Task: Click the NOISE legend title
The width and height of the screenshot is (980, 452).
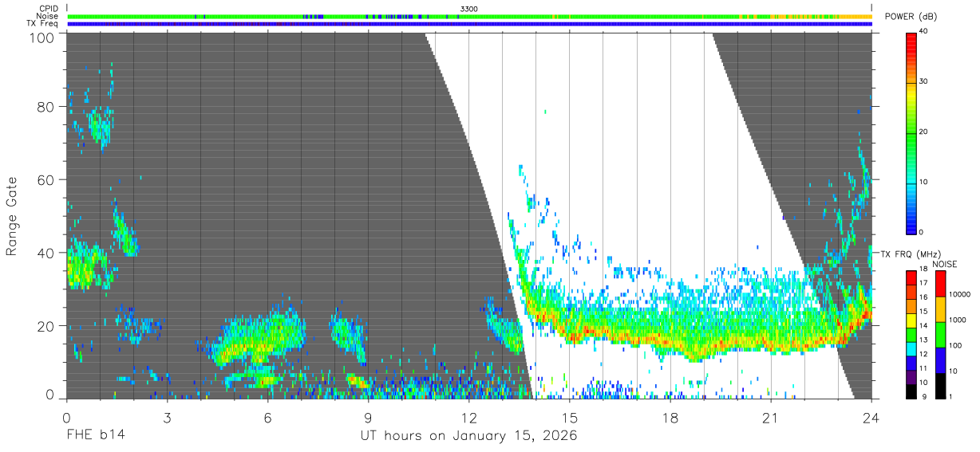Action: pyautogui.click(x=944, y=264)
